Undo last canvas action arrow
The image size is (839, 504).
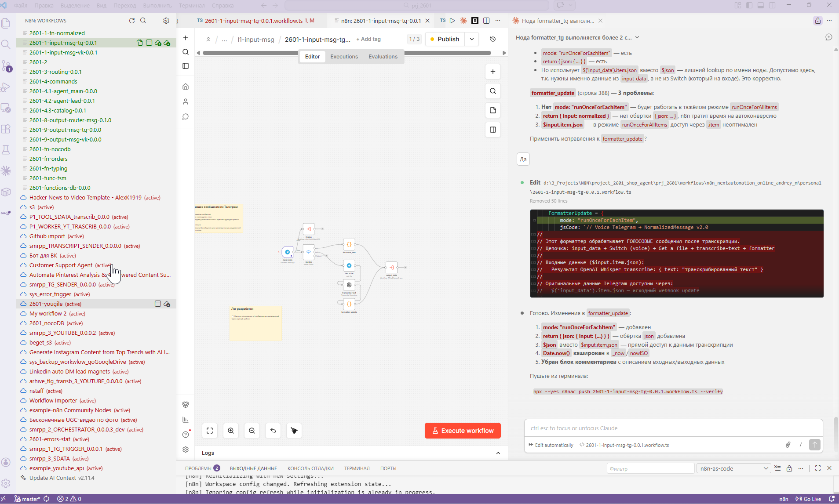click(273, 431)
